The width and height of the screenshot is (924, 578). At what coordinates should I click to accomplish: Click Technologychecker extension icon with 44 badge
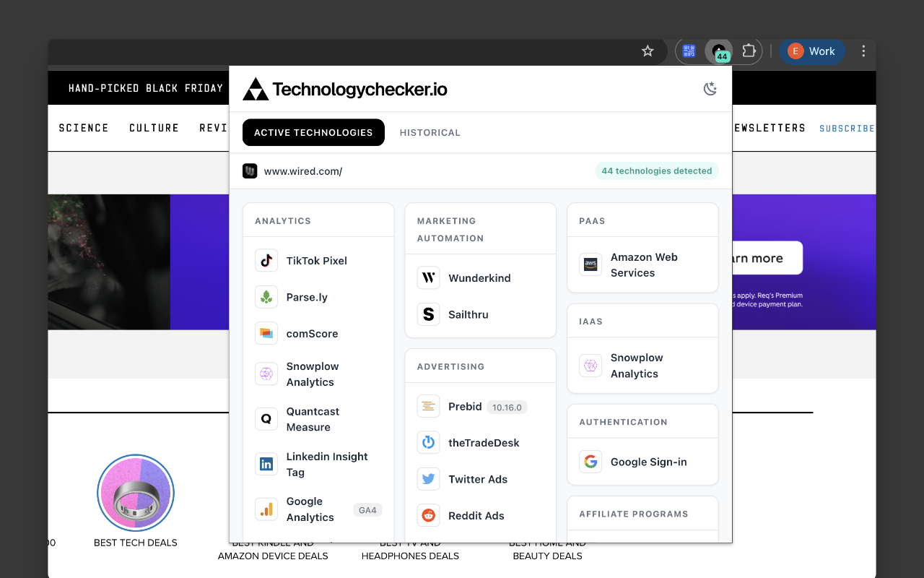coord(719,51)
